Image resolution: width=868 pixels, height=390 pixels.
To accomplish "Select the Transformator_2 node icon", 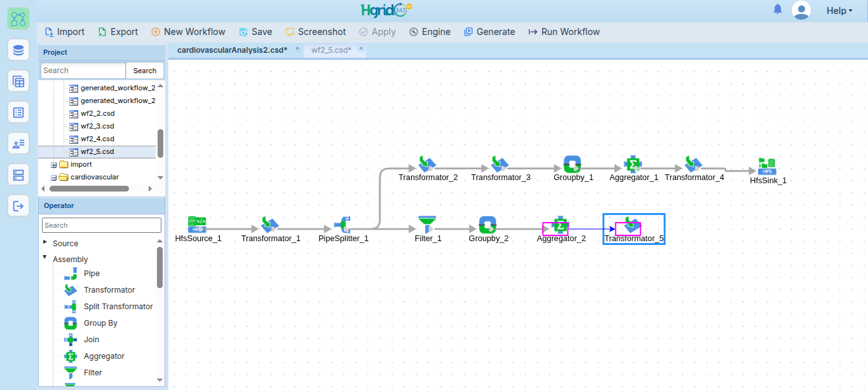I will click(427, 164).
